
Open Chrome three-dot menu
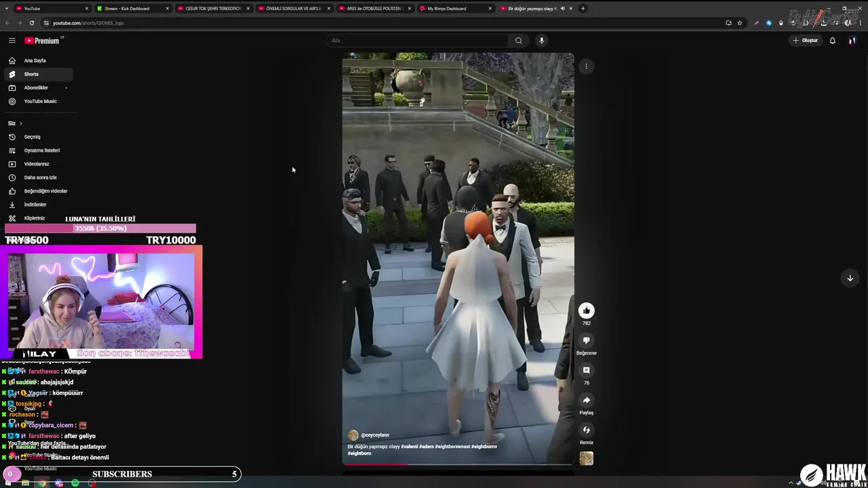pos(861,23)
